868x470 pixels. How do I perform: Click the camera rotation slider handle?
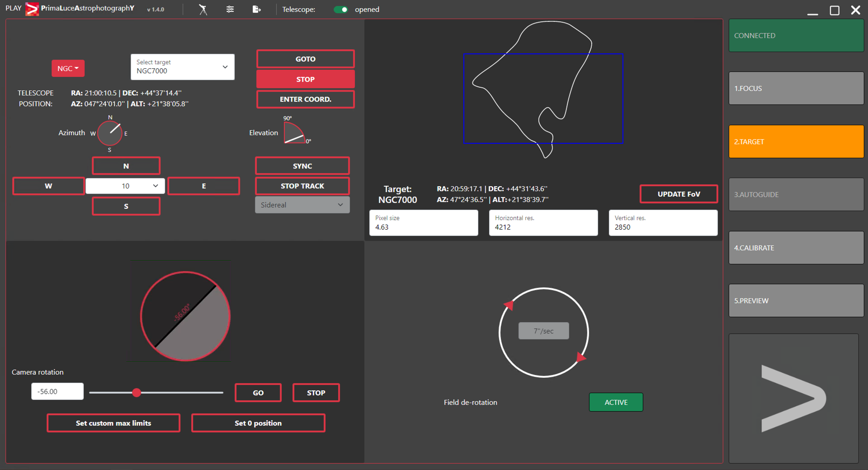point(137,393)
